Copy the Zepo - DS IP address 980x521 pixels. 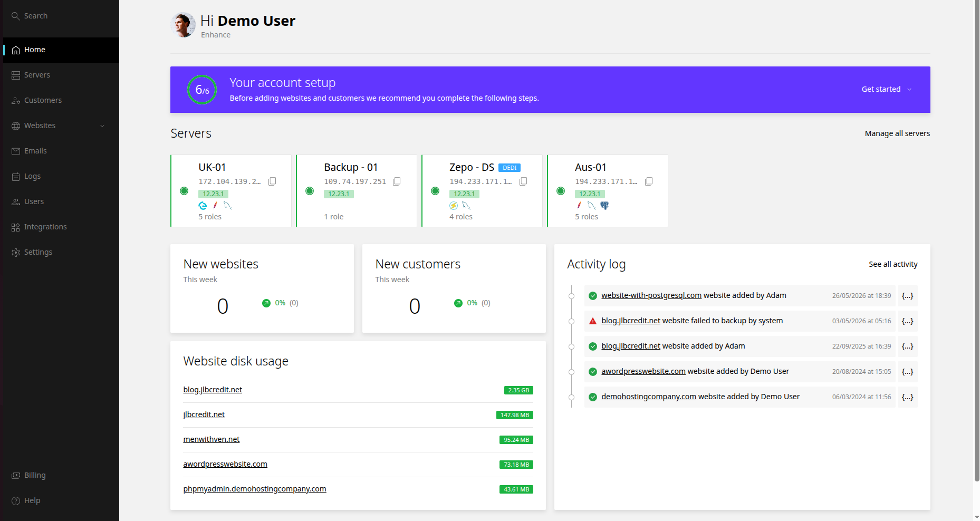(x=523, y=181)
